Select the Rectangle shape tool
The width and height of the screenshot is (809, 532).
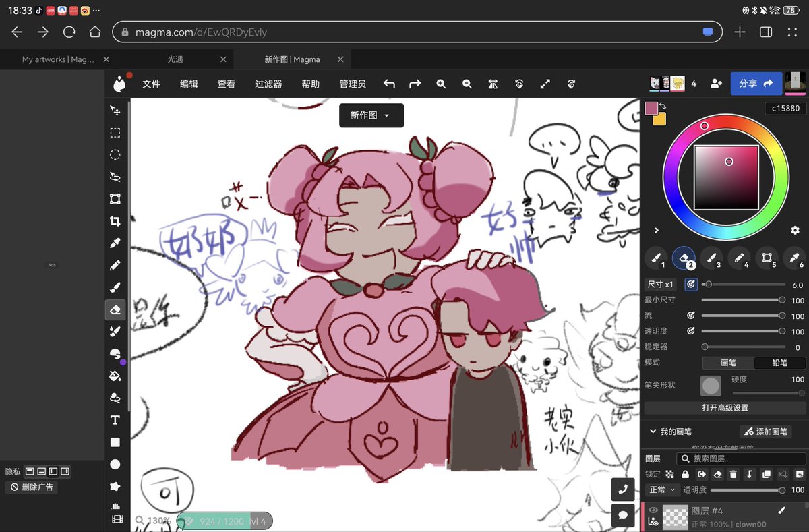coord(115,442)
